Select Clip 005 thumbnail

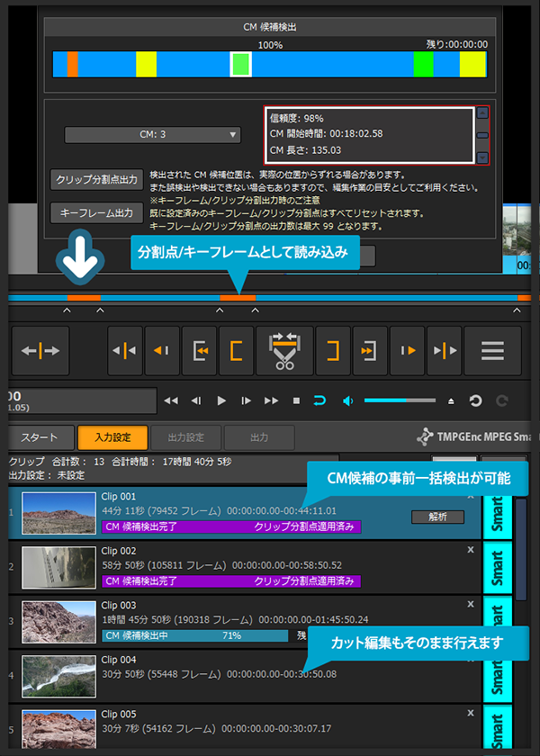coord(58,731)
